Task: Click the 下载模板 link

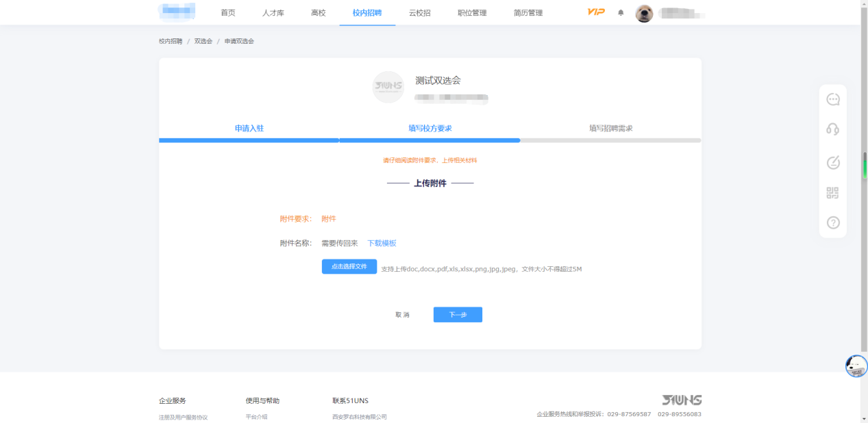Action: [382, 244]
